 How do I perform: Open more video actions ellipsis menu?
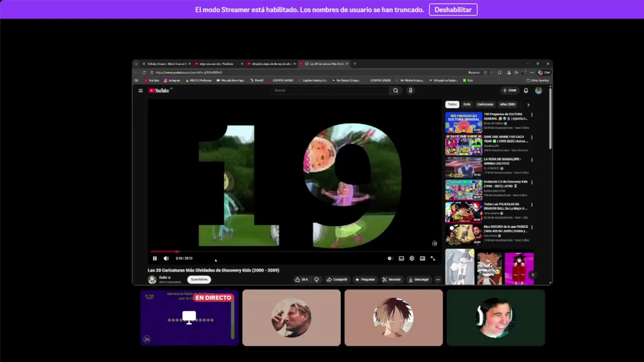(438, 280)
